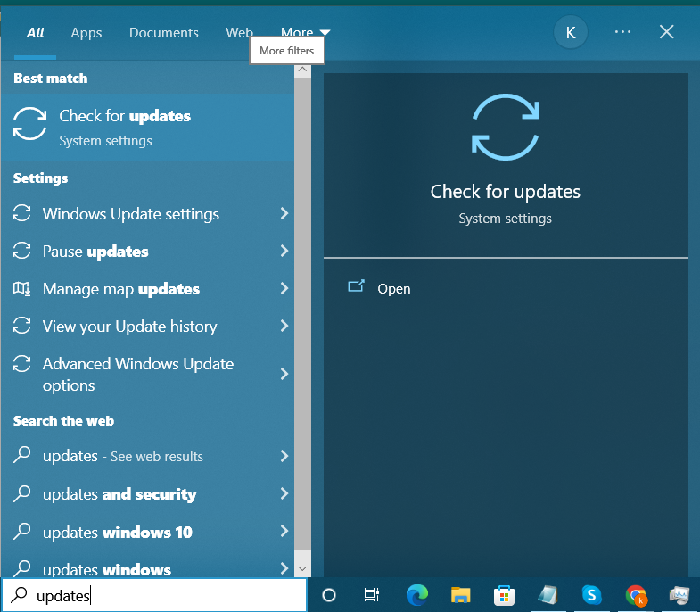Click the magnifier icon beside 'updates and security'
Viewport: 700px width, 612px height.
pos(22,493)
